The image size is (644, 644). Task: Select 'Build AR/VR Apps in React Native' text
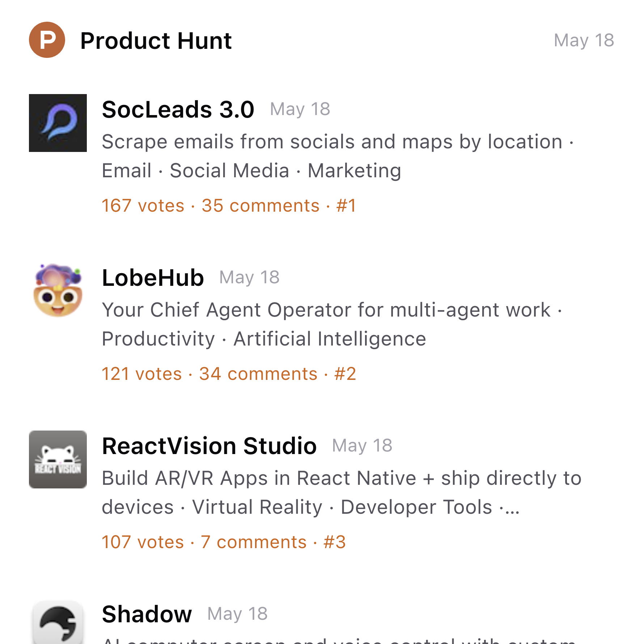tap(342, 478)
